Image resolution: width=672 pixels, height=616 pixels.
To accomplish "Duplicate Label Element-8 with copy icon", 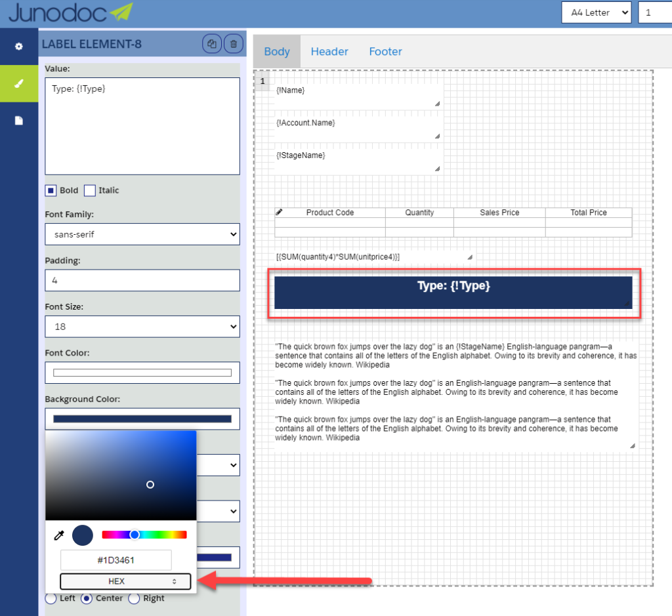I will (212, 44).
